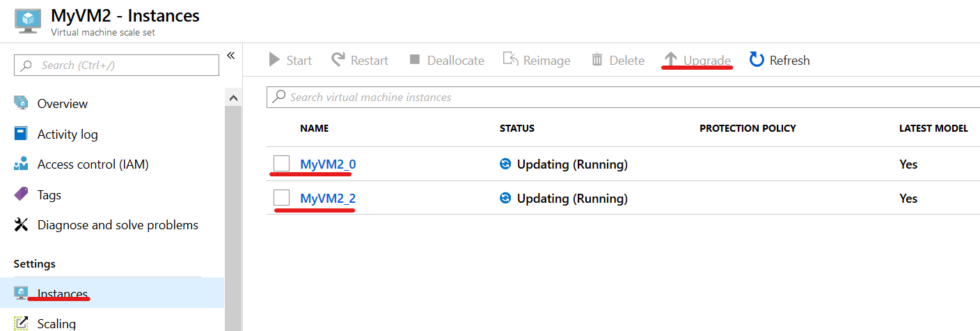
Task: Click the Settings section heading
Action: (35, 264)
